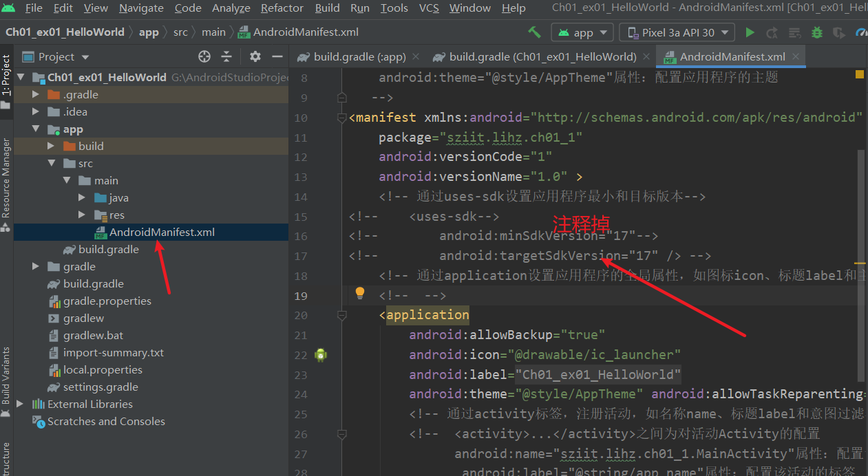Image resolution: width=868 pixels, height=476 pixels.
Task: Open the File menu
Action: (33, 8)
